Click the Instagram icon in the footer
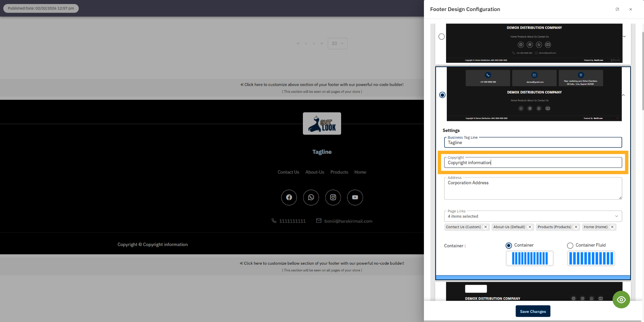 pos(333,197)
